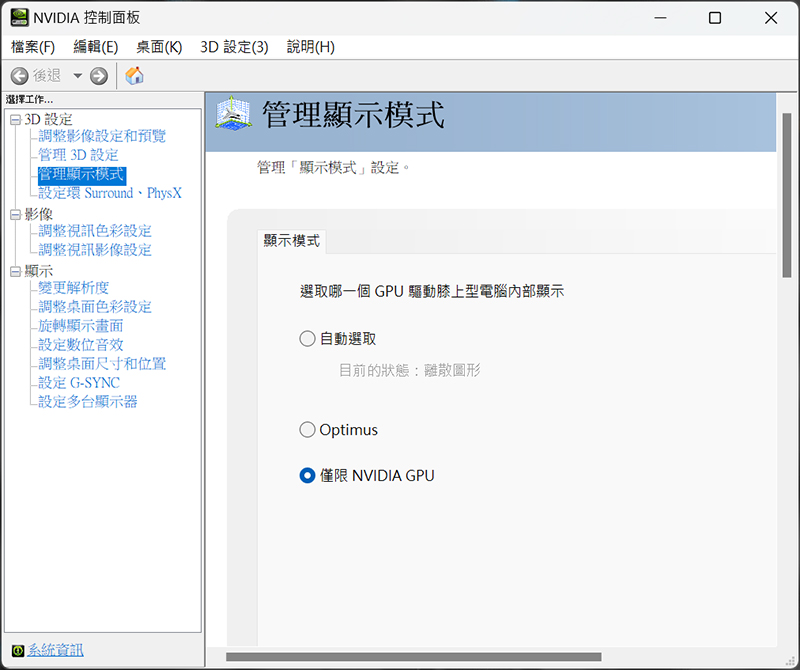Maximize the NVIDIA 控制面板 window
800x670 pixels.
pos(715,18)
